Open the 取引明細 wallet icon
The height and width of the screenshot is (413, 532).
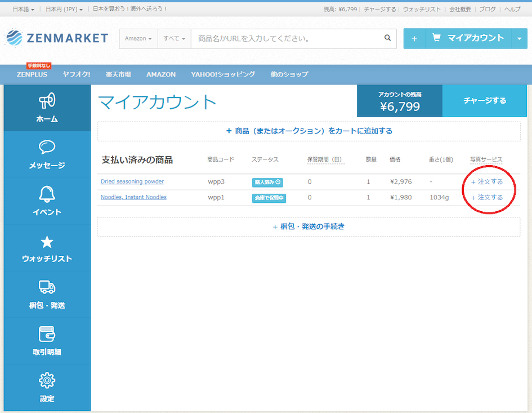[x=47, y=334]
